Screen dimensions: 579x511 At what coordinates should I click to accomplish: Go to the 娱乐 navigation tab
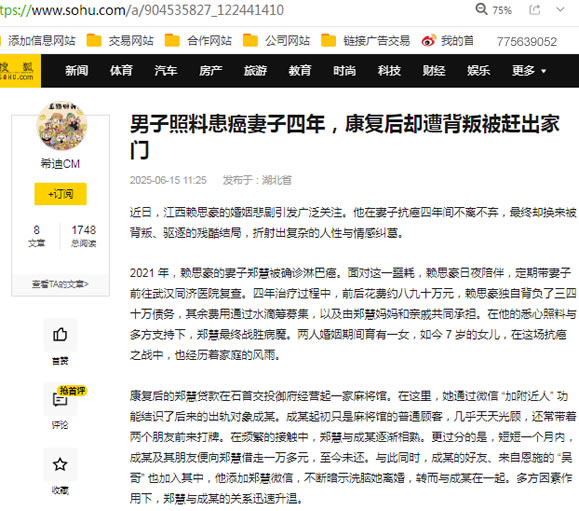pyautogui.click(x=479, y=71)
